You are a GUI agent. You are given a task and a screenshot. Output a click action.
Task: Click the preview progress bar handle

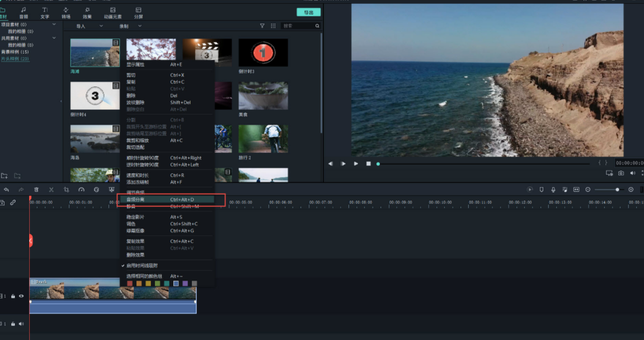378,164
